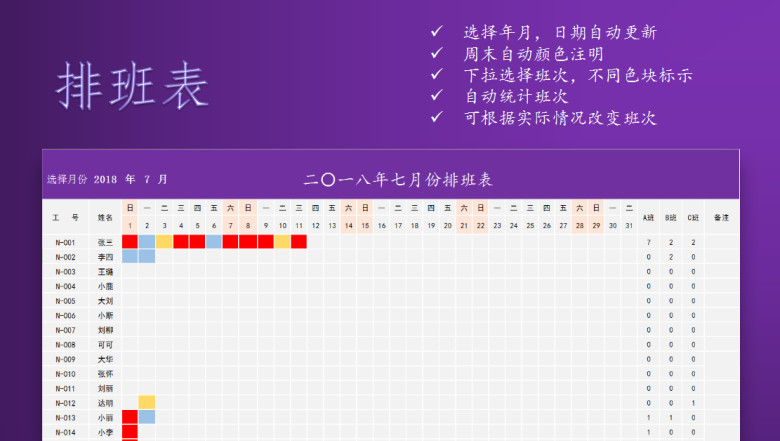This screenshot has height=441, width=780.
Task: Select employee ID N-010
Action: pos(65,374)
